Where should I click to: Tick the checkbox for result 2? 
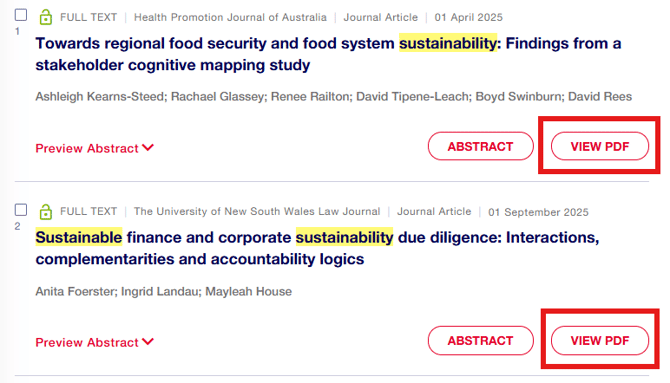click(x=21, y=210)
